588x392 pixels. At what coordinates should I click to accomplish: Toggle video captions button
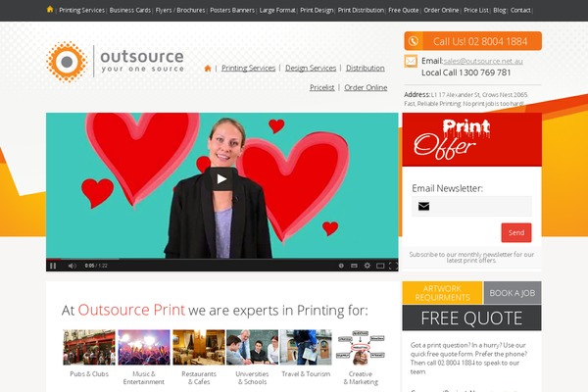click(x=354, y=266)
